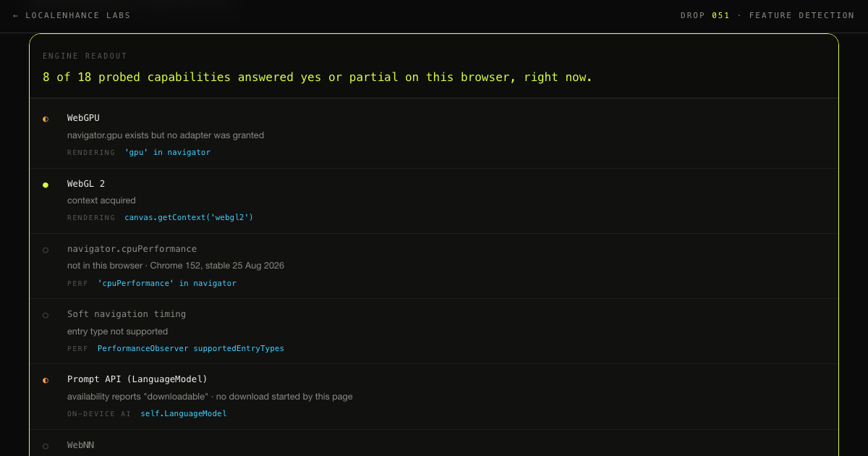Click the '8 of 18 probed capabilities' headline
868x456 pixels.
(x=318, y=77)
